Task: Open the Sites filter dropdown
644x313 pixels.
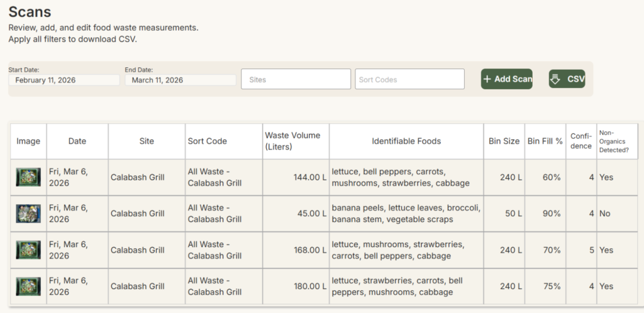Action: [296, 79]
